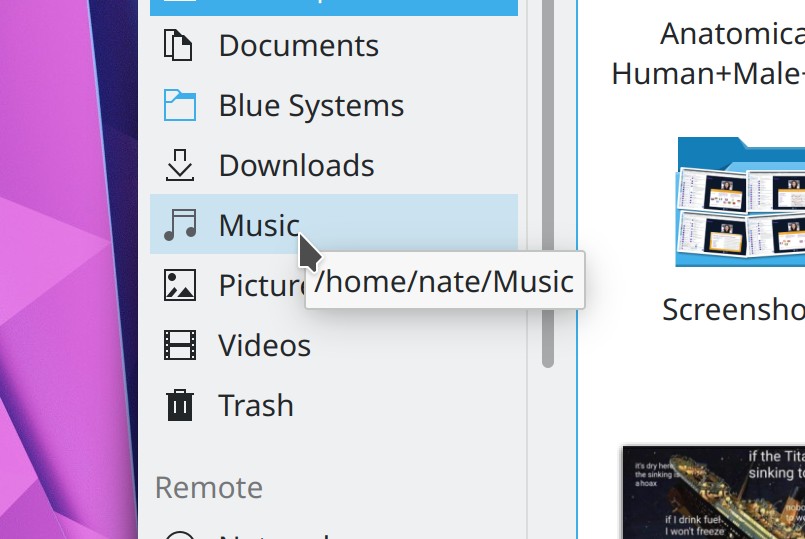Image resolution: width=805 pixels, height=539 pixels.
Task: Click the Network icon under Remote
Action: click(x=179, y=534)
